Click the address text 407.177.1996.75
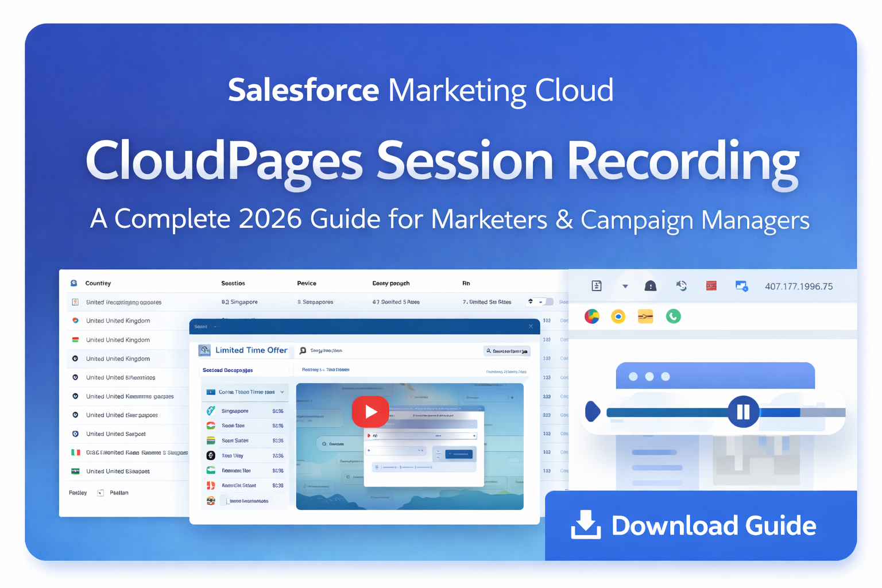The width and height of the screenshot is (882, 588). pos(799,287)
